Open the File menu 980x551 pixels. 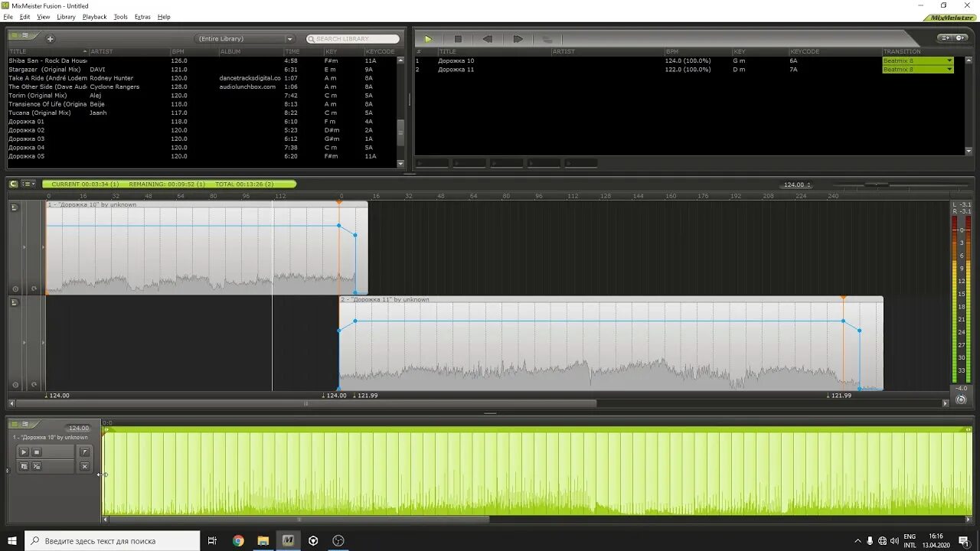point(8,17)
